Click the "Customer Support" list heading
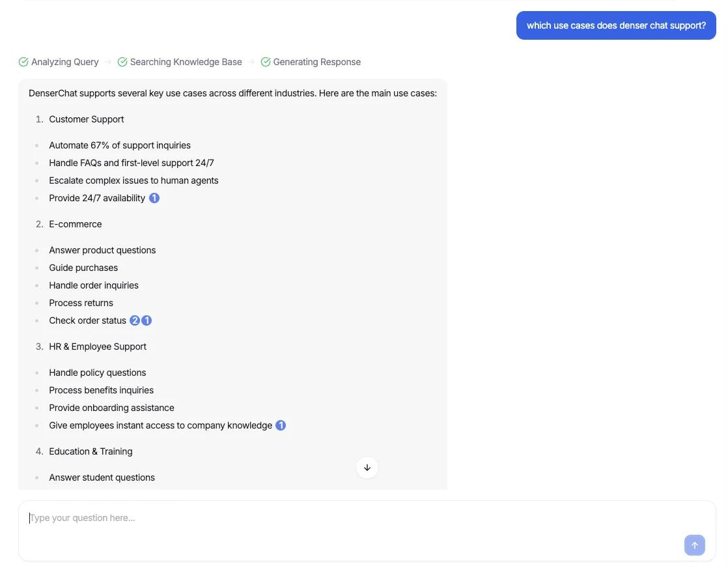Image resolution: width=728 pixels, height=566 pixels. [86, 119]
